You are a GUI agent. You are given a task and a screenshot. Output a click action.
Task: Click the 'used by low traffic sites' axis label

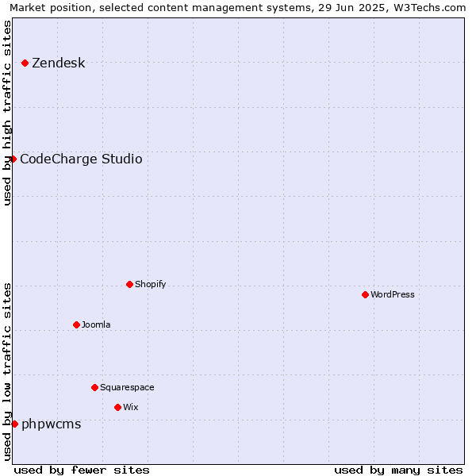(x=6, y=372)
